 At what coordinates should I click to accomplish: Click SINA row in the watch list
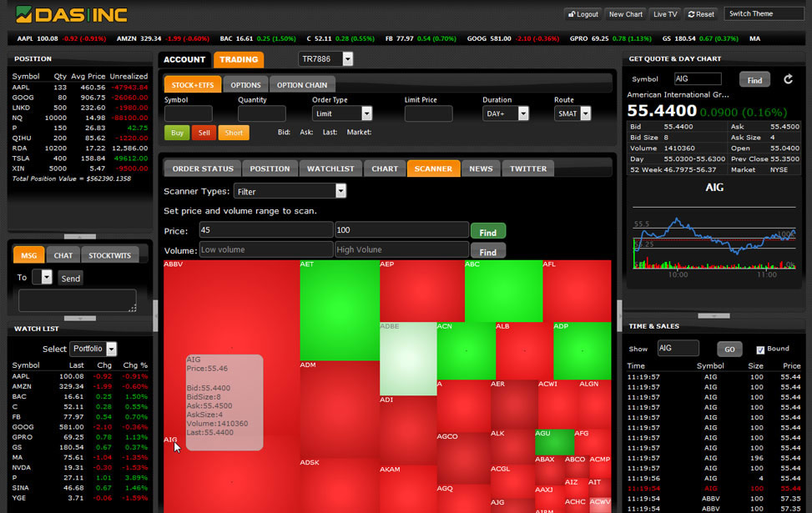(x=80, y=488)
